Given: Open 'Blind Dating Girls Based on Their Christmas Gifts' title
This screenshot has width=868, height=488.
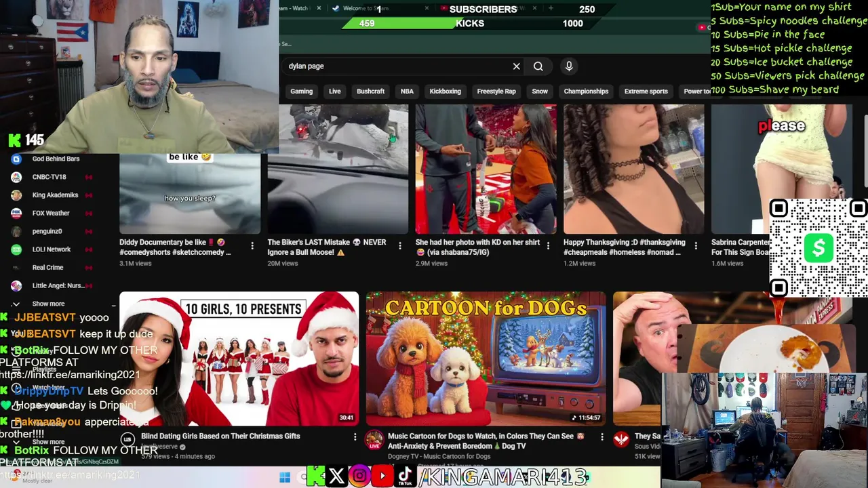Looking at the screenshot, I should [x=220, y=436].
